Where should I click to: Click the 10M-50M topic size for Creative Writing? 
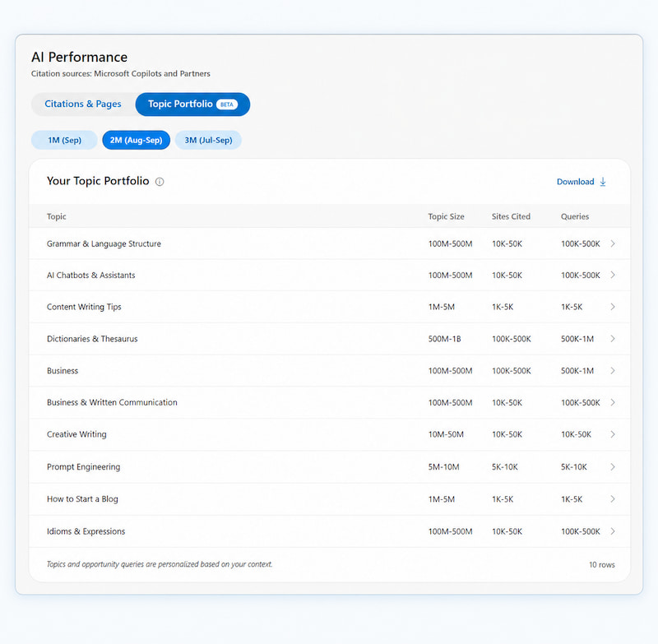click(x=446, y=434)
